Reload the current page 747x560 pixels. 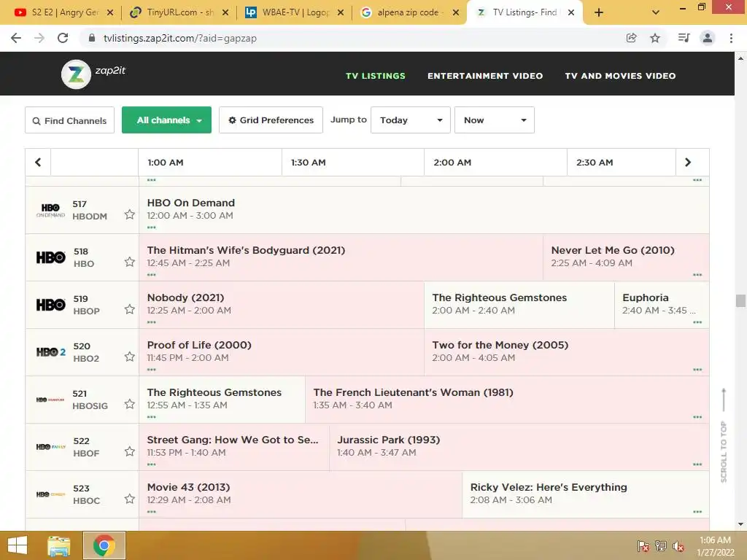pyautogui.click(x=63, y=38)
